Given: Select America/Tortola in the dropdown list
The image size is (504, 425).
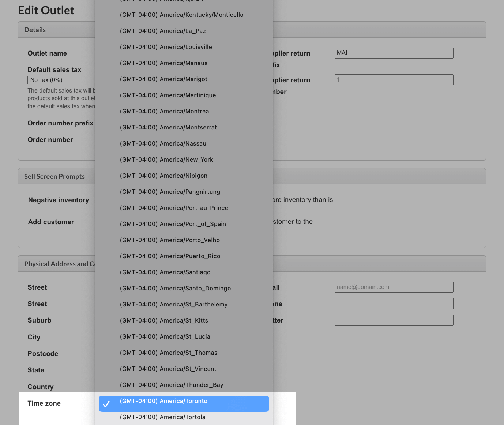Looking at the screenshot, I should pos(162,417).
